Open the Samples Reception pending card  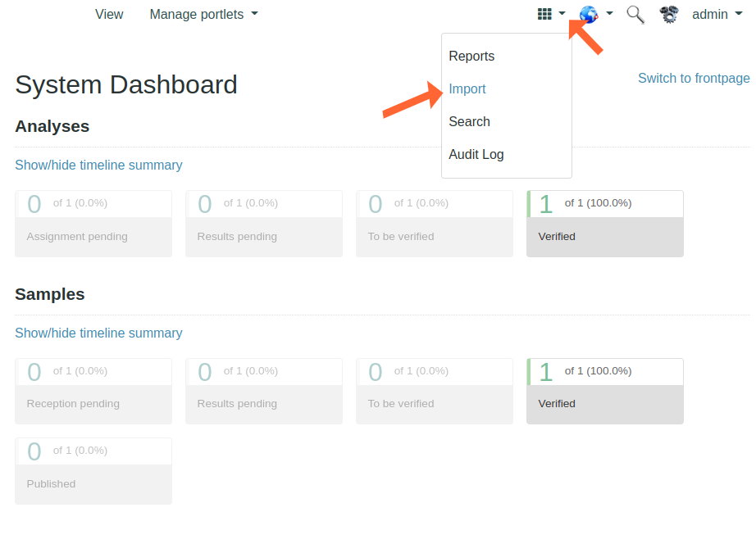click(93, 391)
